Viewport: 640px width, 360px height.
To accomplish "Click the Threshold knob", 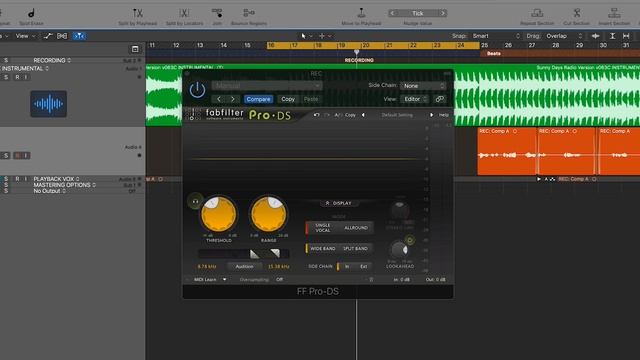I will point(219,214).
